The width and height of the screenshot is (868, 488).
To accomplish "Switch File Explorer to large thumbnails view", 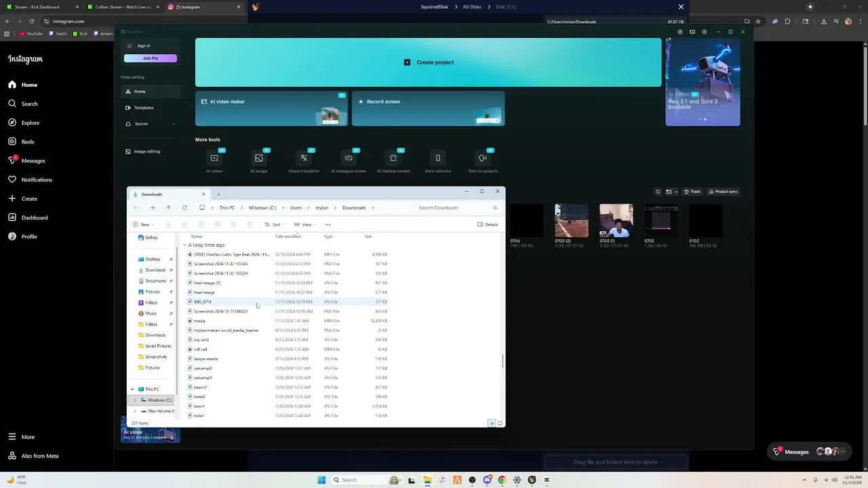I will click(500, 423).
